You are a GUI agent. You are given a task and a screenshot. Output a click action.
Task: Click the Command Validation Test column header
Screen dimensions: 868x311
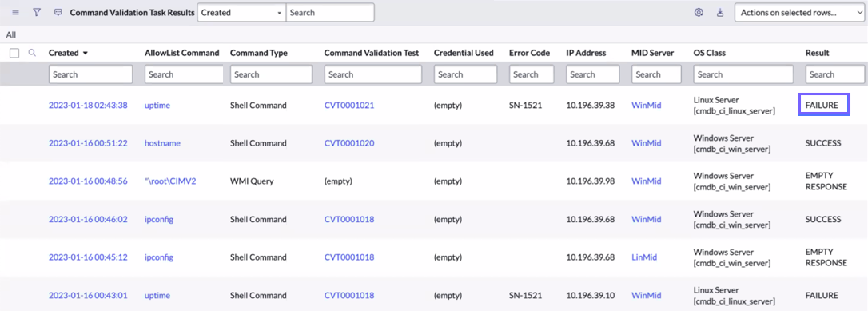[372, 53]
